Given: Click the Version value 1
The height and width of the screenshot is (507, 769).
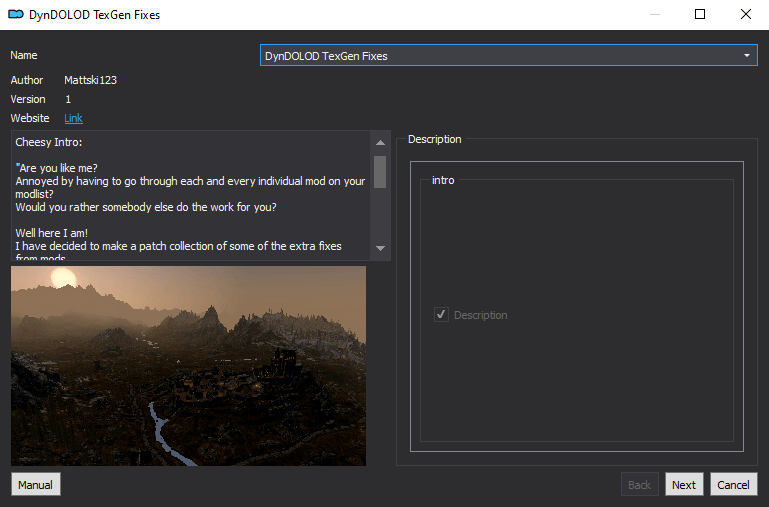Looking at the screenshot, I should 68,99.
